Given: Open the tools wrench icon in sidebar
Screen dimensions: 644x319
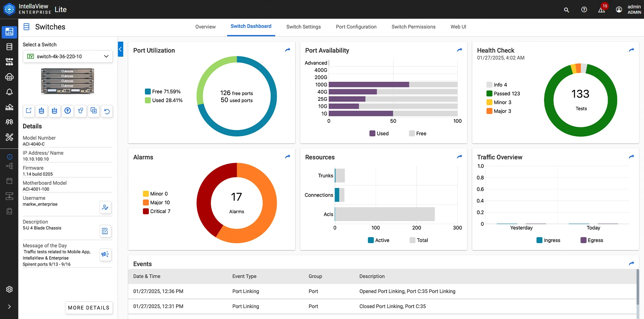Looking at the screenshot, I should 9,137.
